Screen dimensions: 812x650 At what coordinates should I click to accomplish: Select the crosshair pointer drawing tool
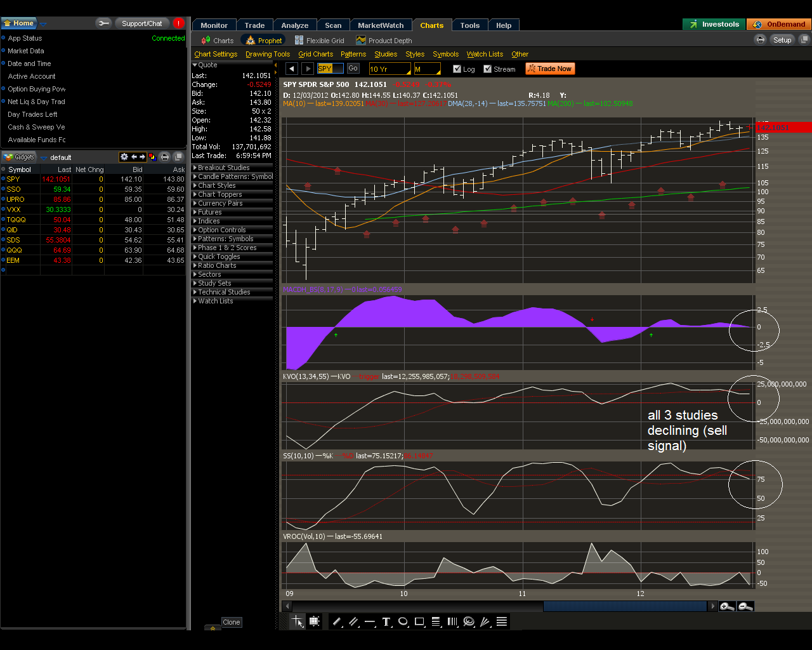[298, 621]
